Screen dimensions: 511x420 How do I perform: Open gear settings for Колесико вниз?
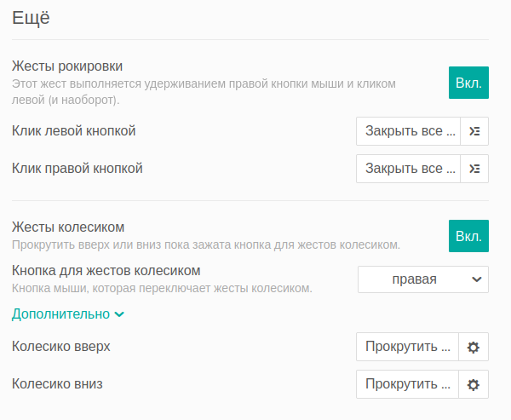point(474,384)
